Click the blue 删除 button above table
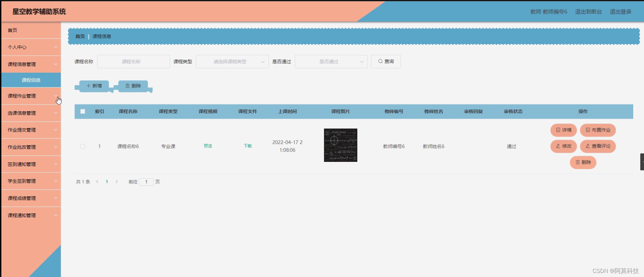 133,86
